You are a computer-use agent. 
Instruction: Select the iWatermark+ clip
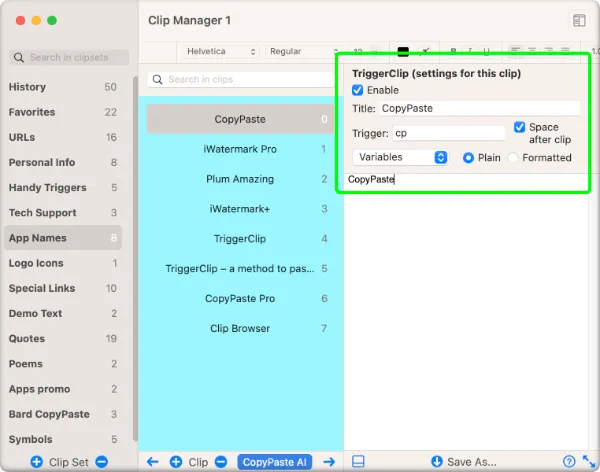[240, 209]
